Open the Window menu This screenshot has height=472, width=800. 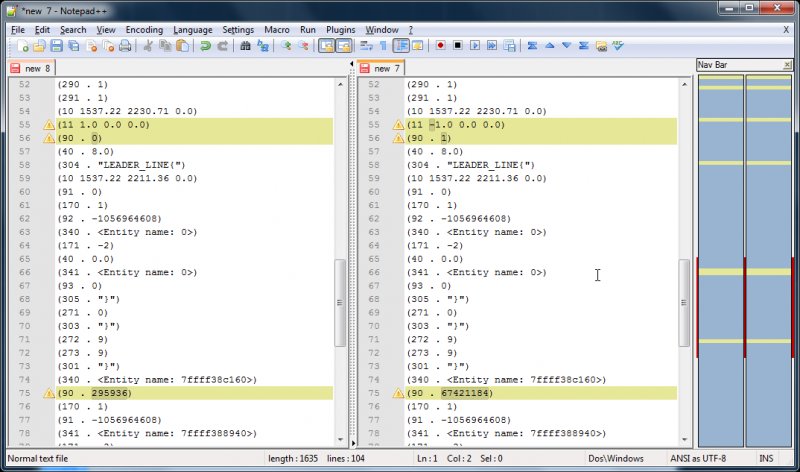pos(382,30)
